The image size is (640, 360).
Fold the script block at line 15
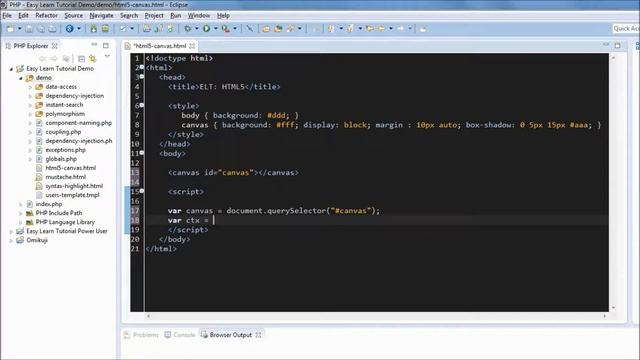tap(142, 191)
